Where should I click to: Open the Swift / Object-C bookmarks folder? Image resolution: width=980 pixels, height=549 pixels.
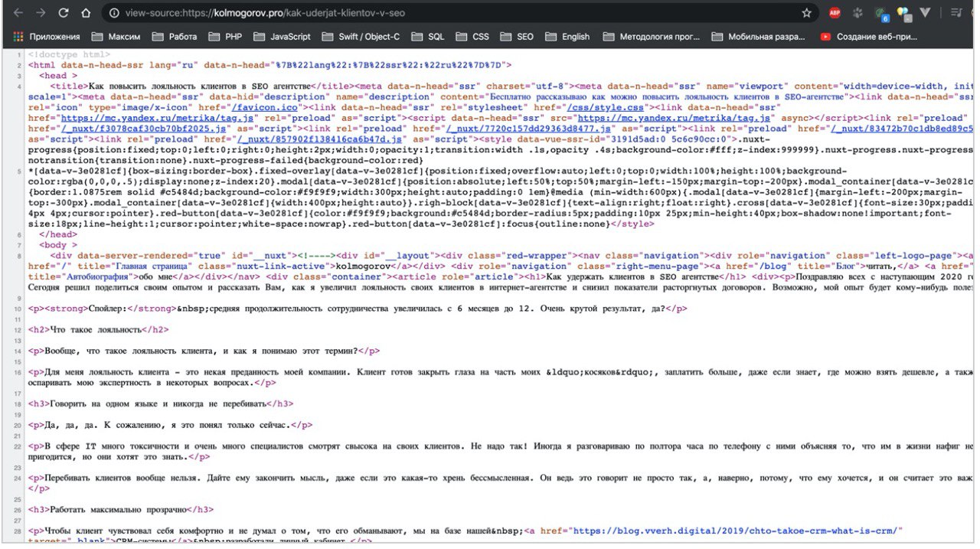[361, 36]
